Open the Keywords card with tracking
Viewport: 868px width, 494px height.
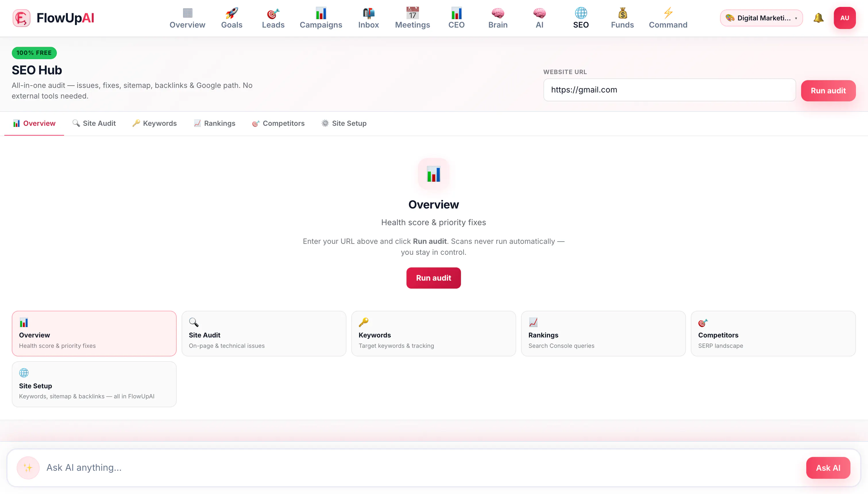click(433, 333)
